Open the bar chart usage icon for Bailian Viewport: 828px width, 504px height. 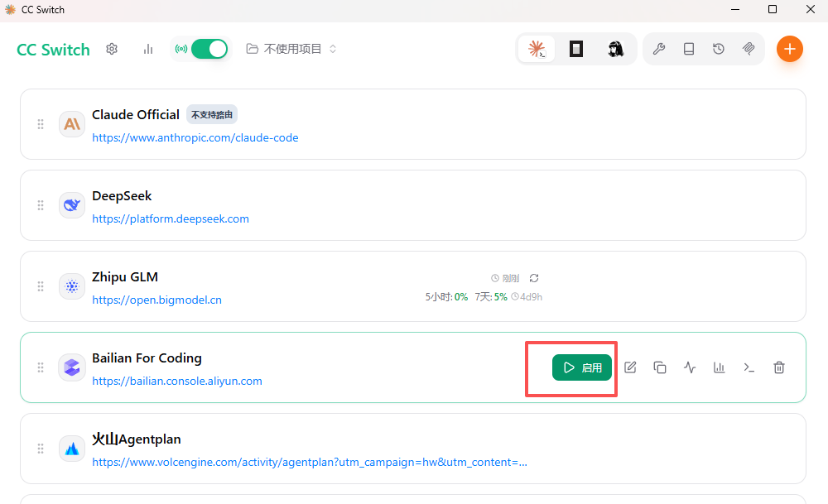click(x=720, y=367)
